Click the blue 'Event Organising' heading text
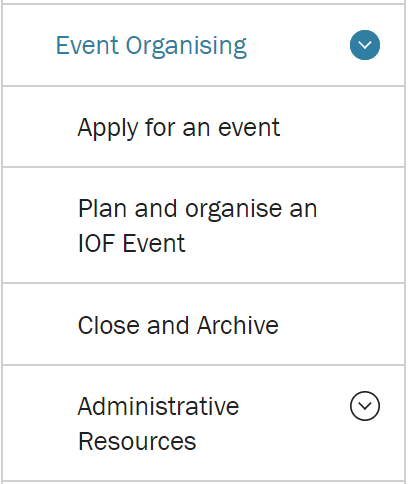The height and width of the screenshot is (484, 409). (151, 46)
